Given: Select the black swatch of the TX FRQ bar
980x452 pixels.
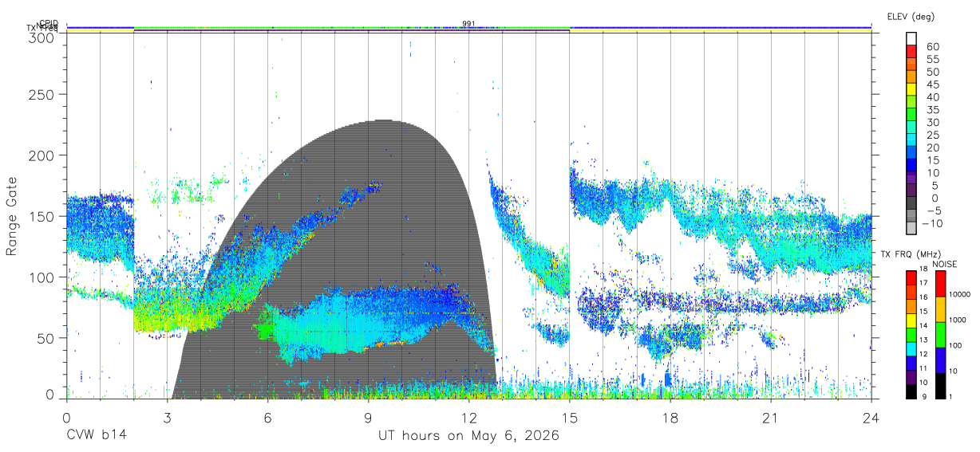Looking at the screenshot, I should [x=911, y=391].
